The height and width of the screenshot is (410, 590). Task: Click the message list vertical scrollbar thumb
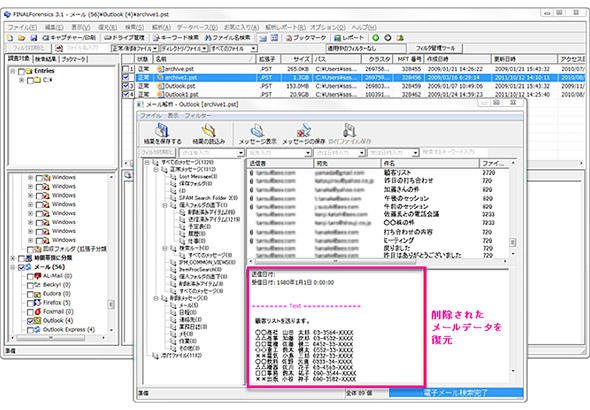(512, 243)
